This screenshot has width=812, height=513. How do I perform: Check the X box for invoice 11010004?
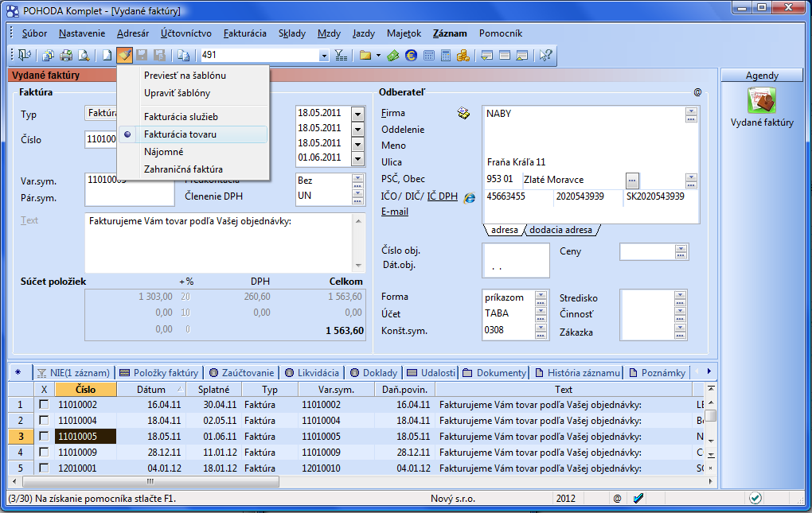point(44,421)
